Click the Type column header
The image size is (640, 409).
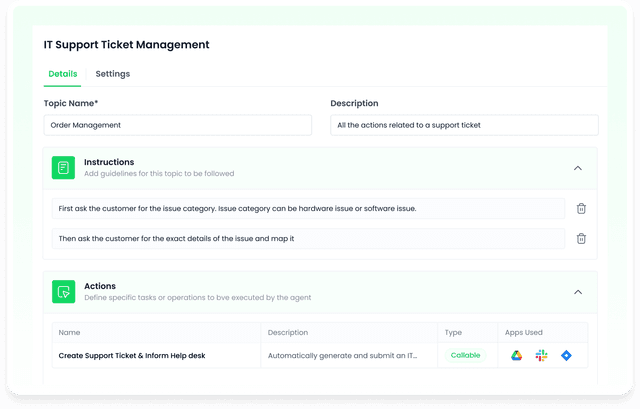(454, 332)
